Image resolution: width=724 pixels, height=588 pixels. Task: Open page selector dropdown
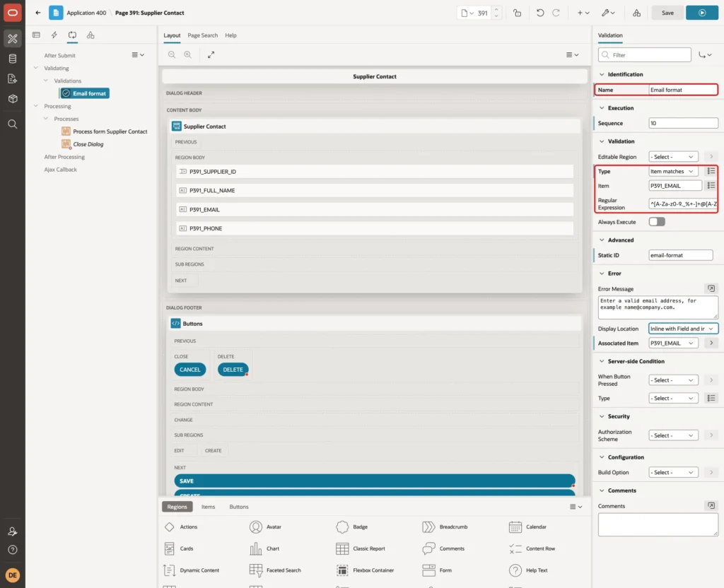[x=468, y=13]
